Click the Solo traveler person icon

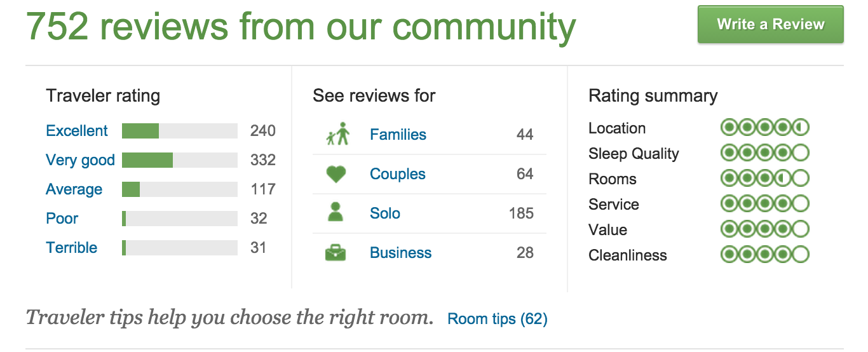click(336, 213)
